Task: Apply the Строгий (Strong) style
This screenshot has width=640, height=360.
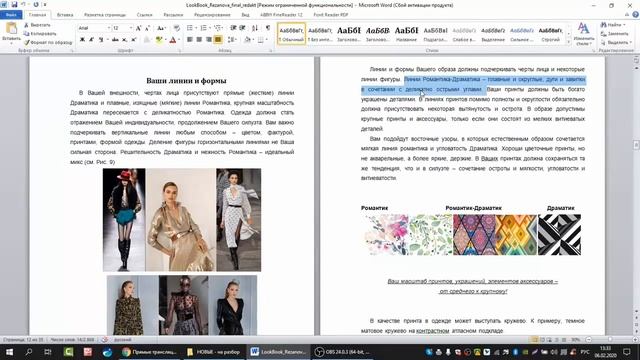Action: [x=550, y=33]
